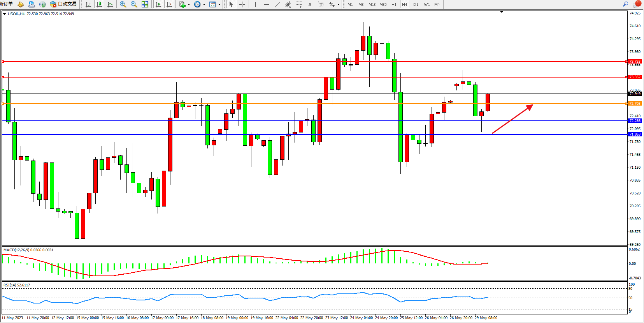This screenshot has width=644, height=323.
Task: Open the chat notifications icon with badge
Action: click(637, 4)
